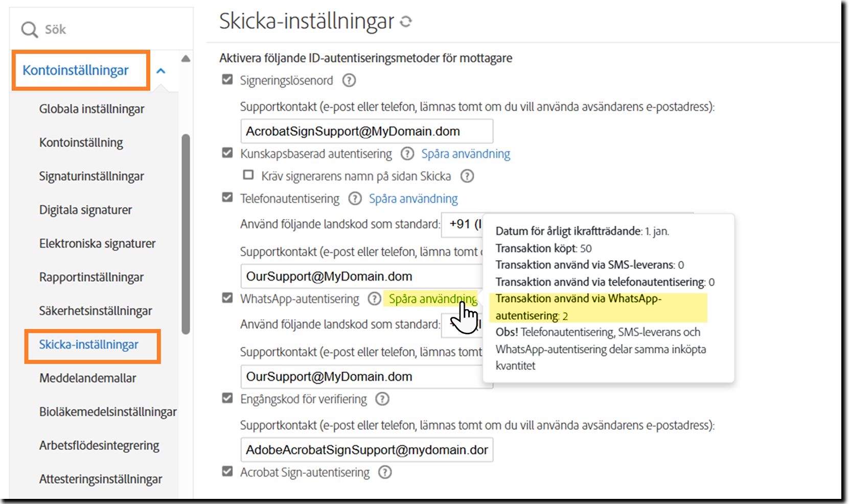Open help icon next to Kunskapsbaserad autentisering
The height and width of the screenshot is (504, 850).
point(407,154)
